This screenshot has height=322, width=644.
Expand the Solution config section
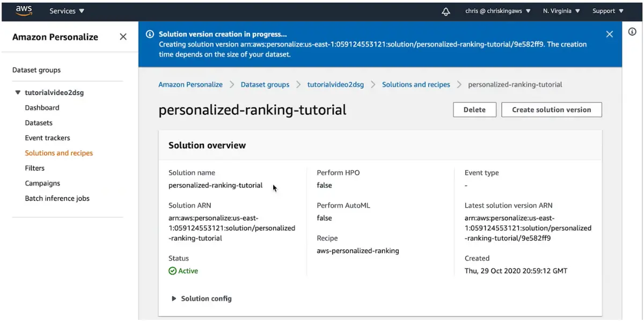pos(201,298)
